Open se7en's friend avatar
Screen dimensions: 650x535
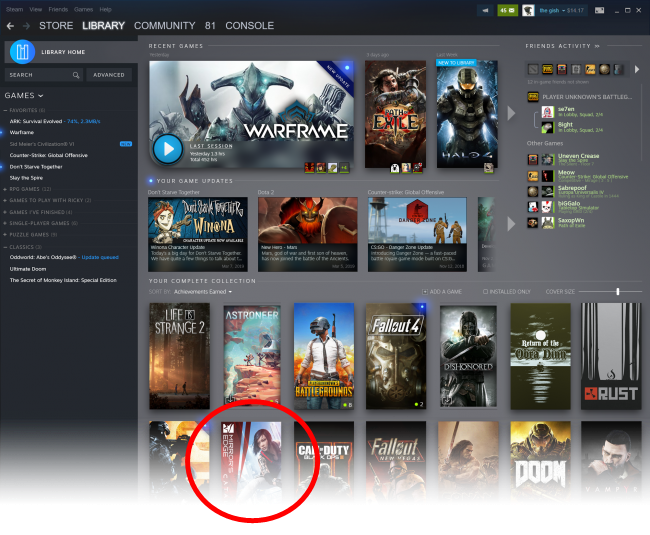pyautogui.click(x=547, y=112)
